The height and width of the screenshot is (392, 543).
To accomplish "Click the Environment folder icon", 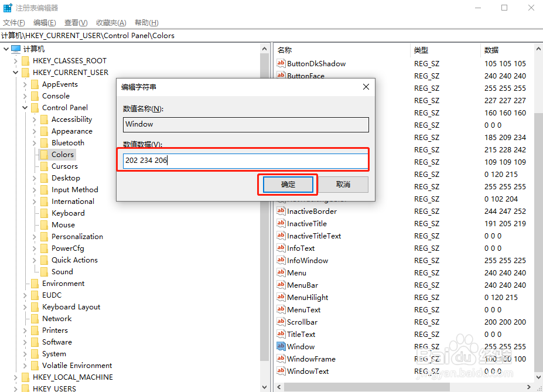I will tap(35, 283).
